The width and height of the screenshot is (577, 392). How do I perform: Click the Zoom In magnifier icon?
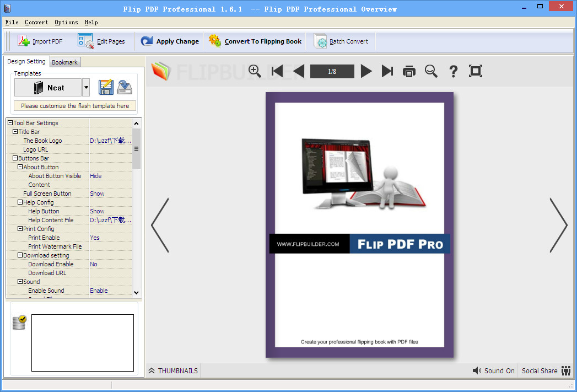tap(255, 71)
